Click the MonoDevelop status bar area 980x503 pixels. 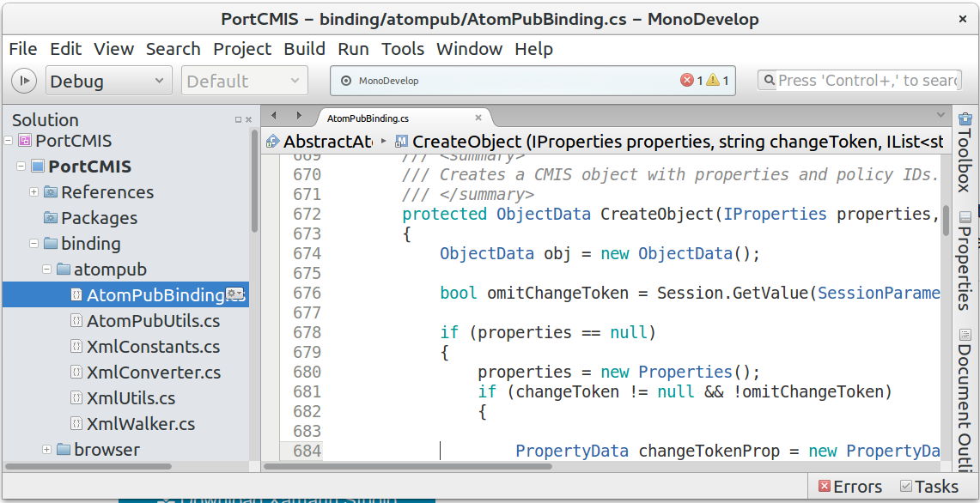pyautogui.click(x=533, y=81)
